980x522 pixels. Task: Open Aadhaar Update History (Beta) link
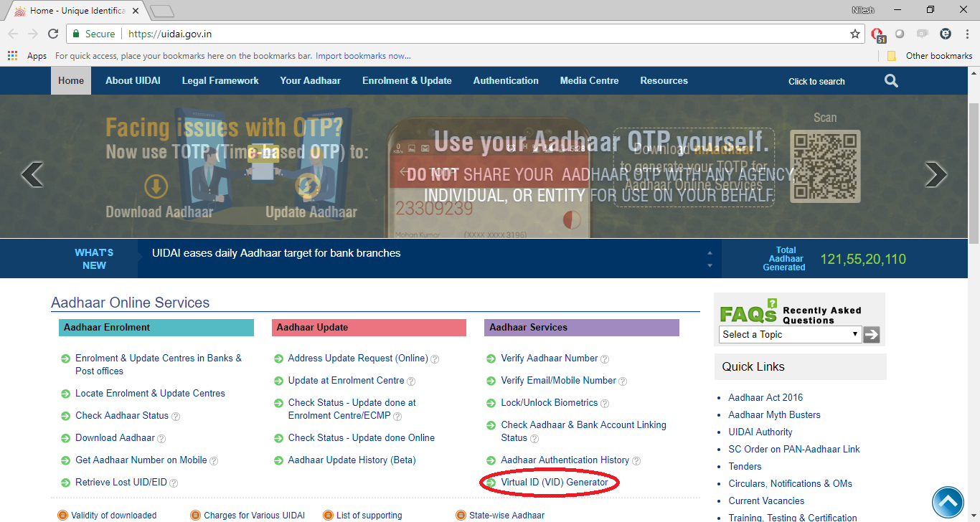pos(352,460)
